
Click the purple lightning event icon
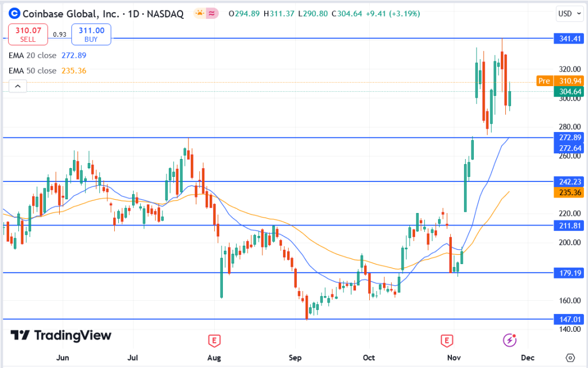[x=509, y=340]
